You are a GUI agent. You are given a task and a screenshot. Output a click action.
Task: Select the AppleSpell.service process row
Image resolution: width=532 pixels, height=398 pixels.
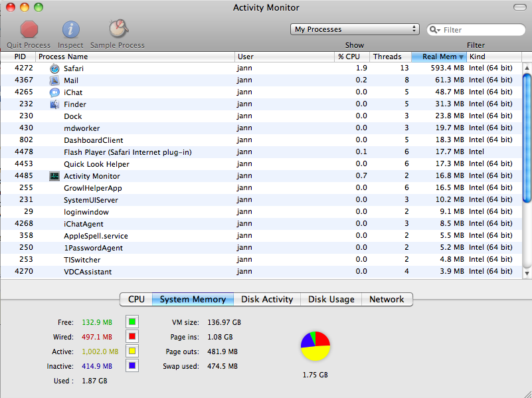click(261, 235)
